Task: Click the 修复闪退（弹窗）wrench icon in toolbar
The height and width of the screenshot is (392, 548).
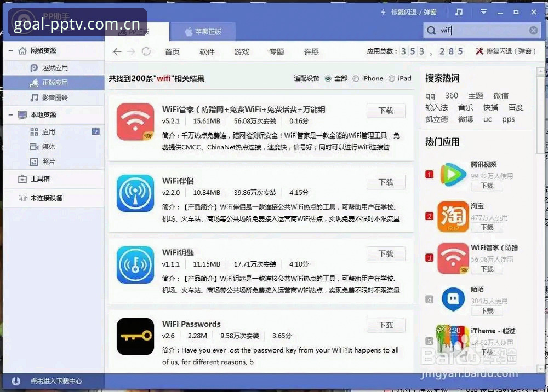Action: tap(479, 51)
